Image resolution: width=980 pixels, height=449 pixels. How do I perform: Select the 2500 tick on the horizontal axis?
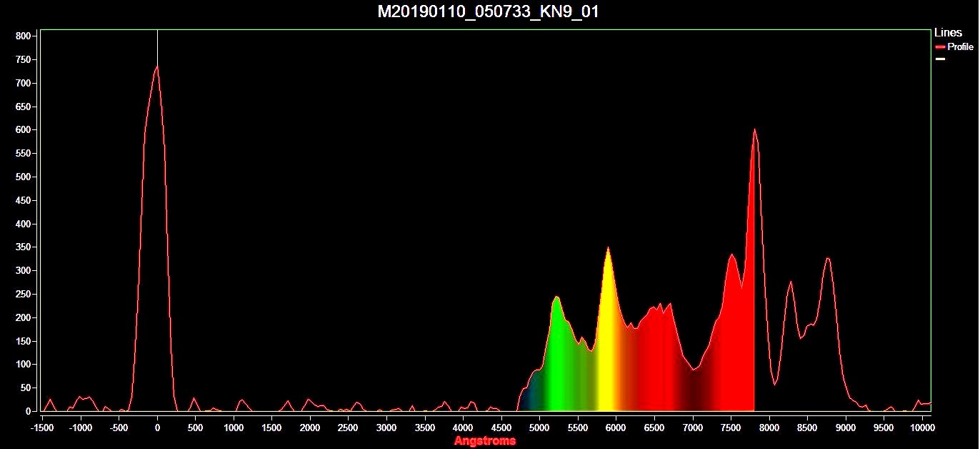click(x=348, y=428)
